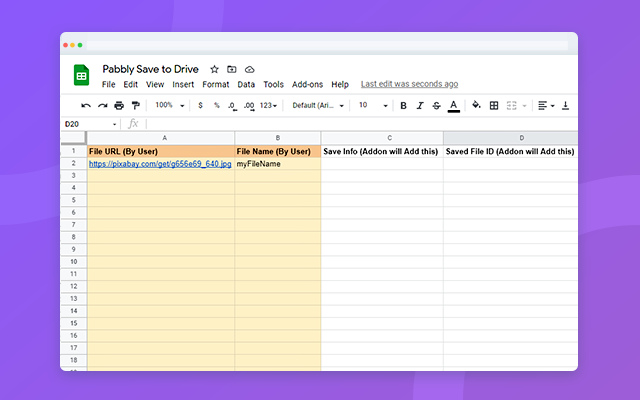The width and height of the screenshot is (640, 400).
Task: Open the View menu
Action: click(155, 84)
